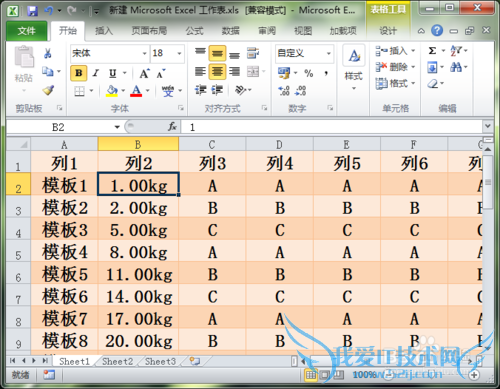Screen dimensions: 500x389
Task: Switch to the 数据 Data tab
Action: click(x=231, y=31)
